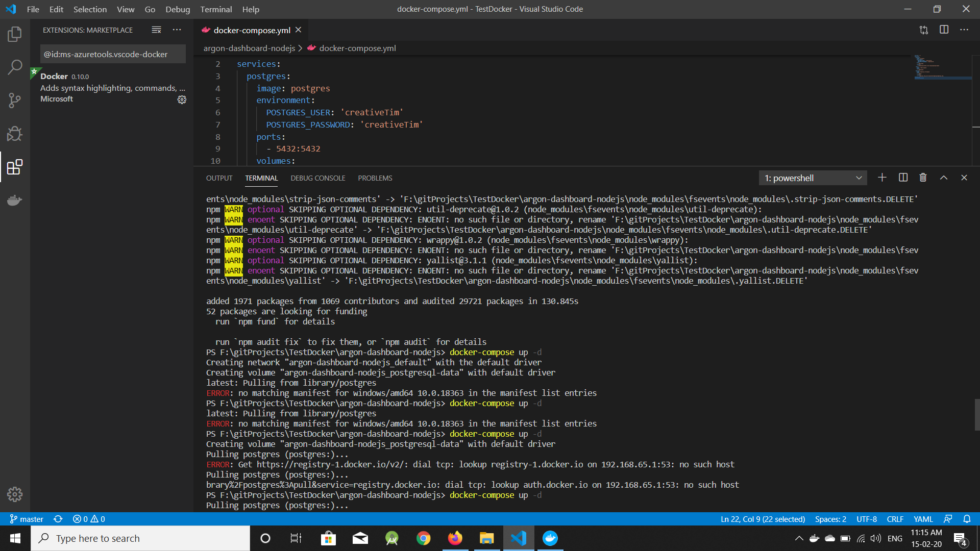This screenshot has height=551, width=980.
Task: Open the Manage gear in activity bar
Action: click(15, 494)
